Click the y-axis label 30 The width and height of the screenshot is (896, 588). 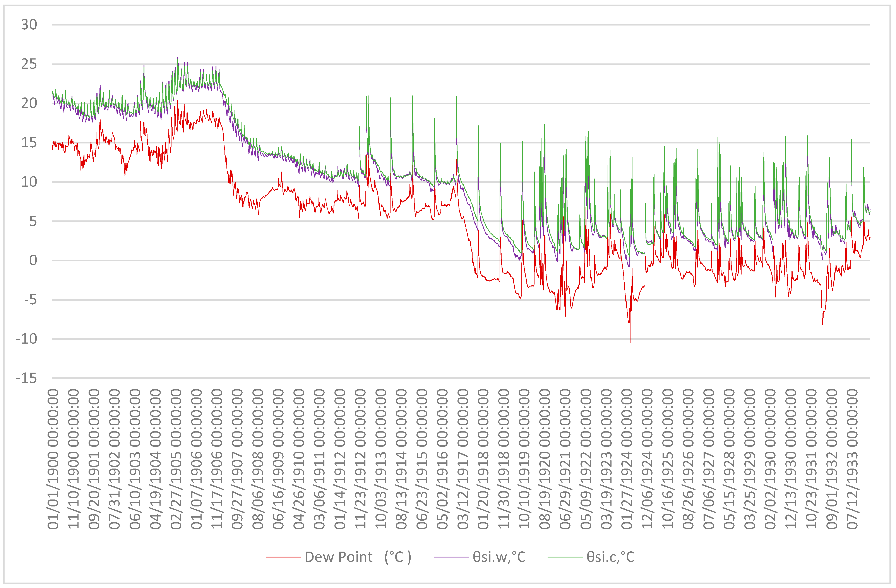tap(29, 25)
